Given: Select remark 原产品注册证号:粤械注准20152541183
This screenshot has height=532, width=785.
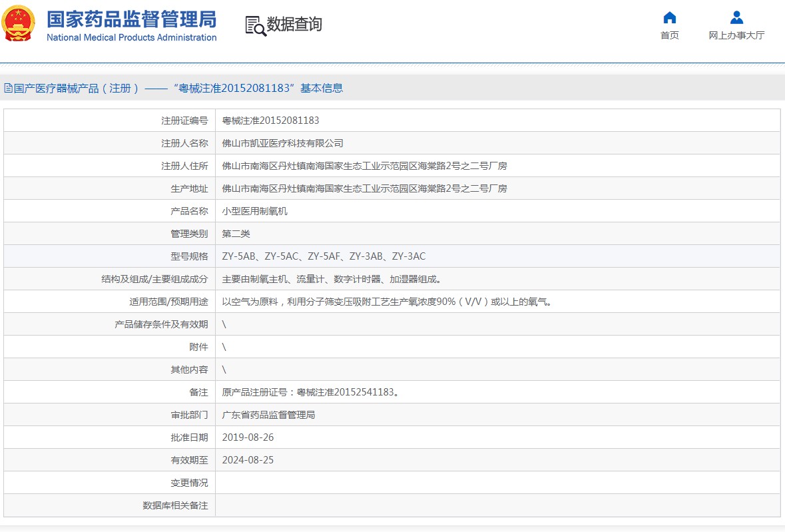Looking at the screenshot, I should [310, 392].
